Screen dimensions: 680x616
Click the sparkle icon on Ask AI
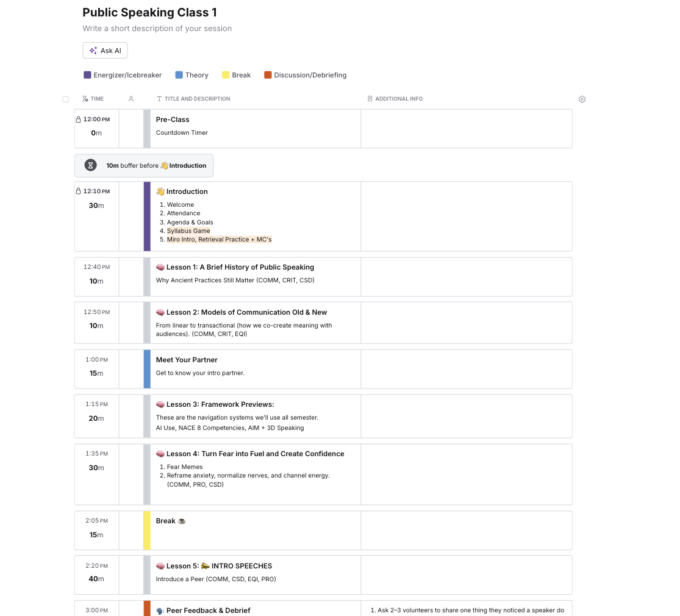[93, 51]
